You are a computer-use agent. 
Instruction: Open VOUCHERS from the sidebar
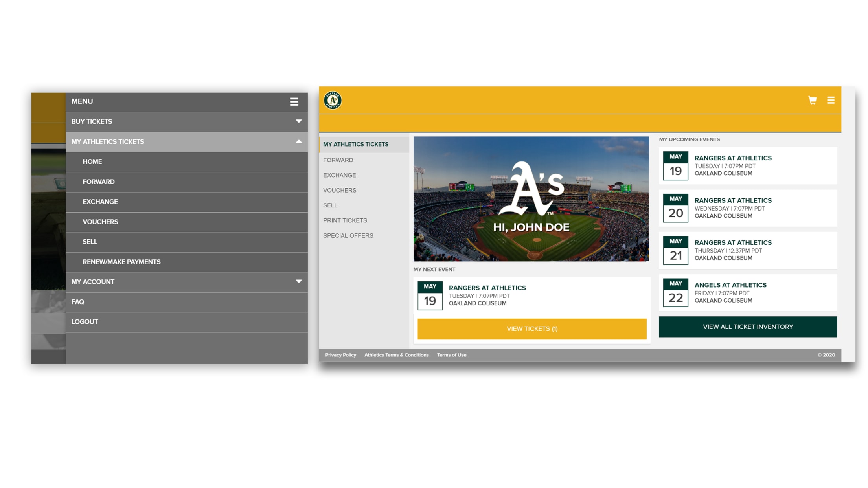tap(340, 190)
